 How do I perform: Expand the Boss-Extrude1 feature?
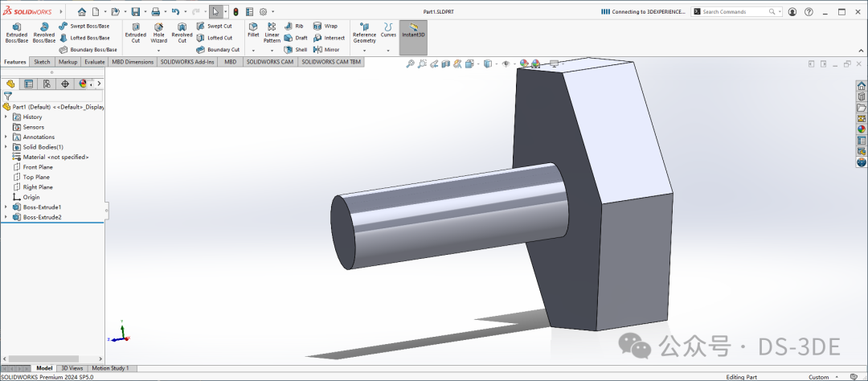(6, 207)
